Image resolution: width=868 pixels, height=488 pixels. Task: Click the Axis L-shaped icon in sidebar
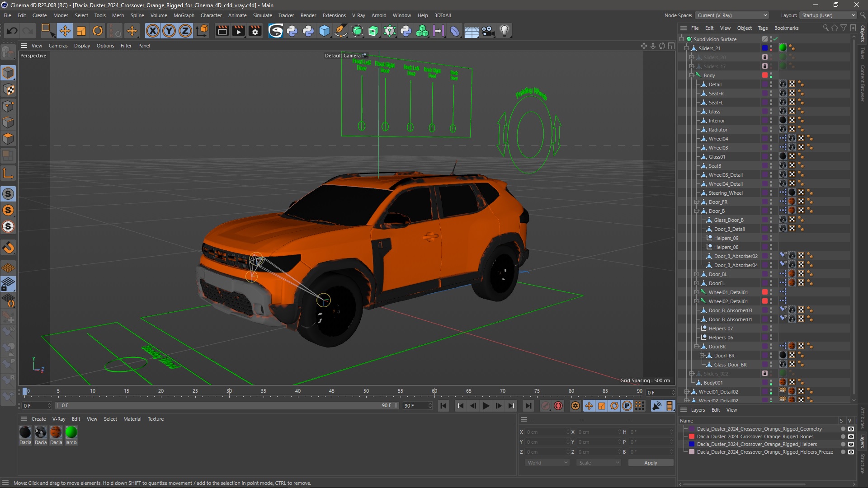(x=8, y=173)
